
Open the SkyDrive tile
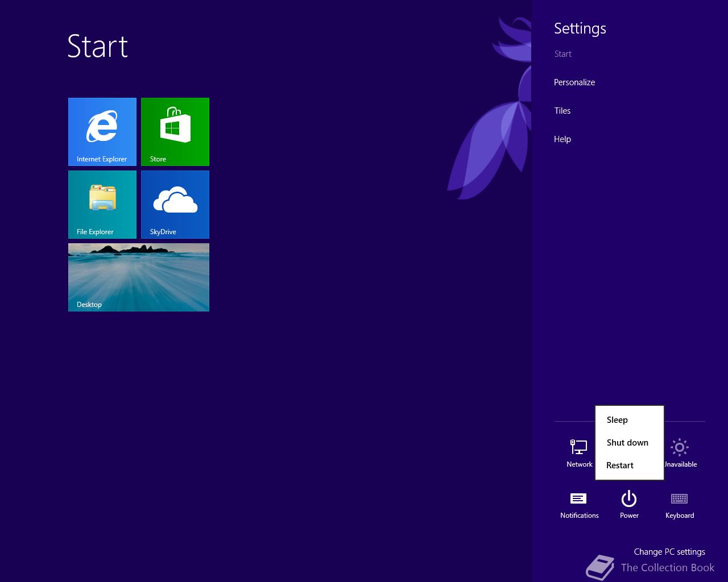[x=175, y=205]
